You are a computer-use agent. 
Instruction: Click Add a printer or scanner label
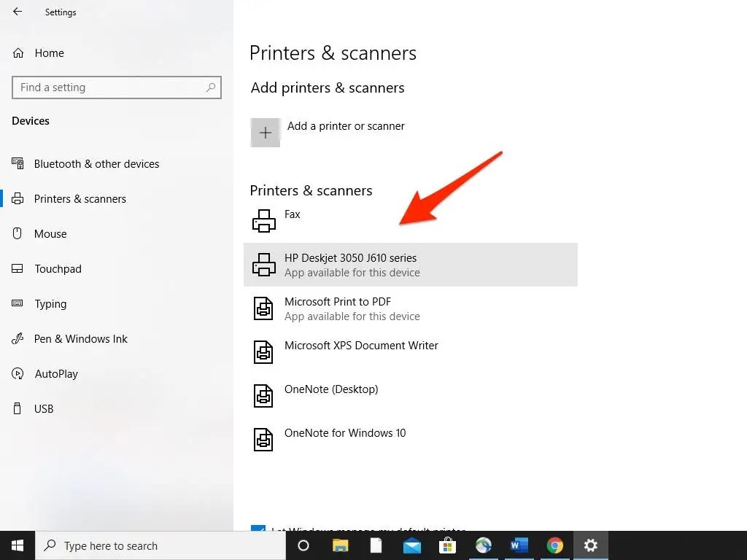point(346,126)
